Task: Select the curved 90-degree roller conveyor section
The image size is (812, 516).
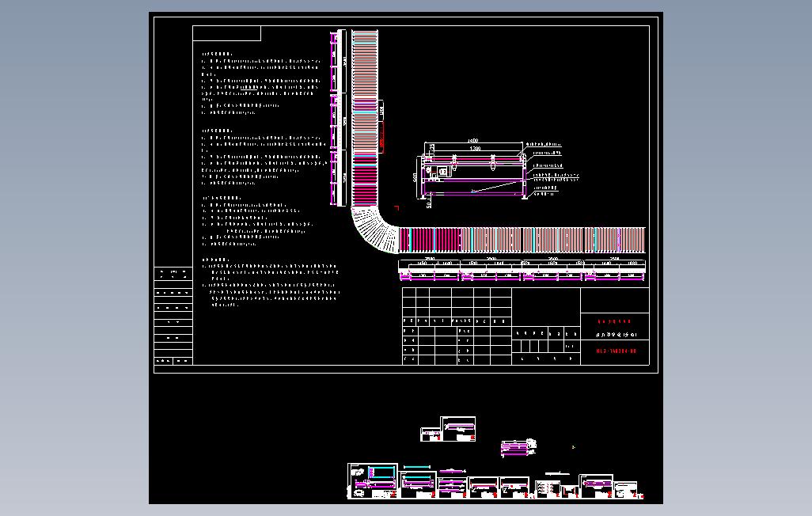Action: click(374, 230)
